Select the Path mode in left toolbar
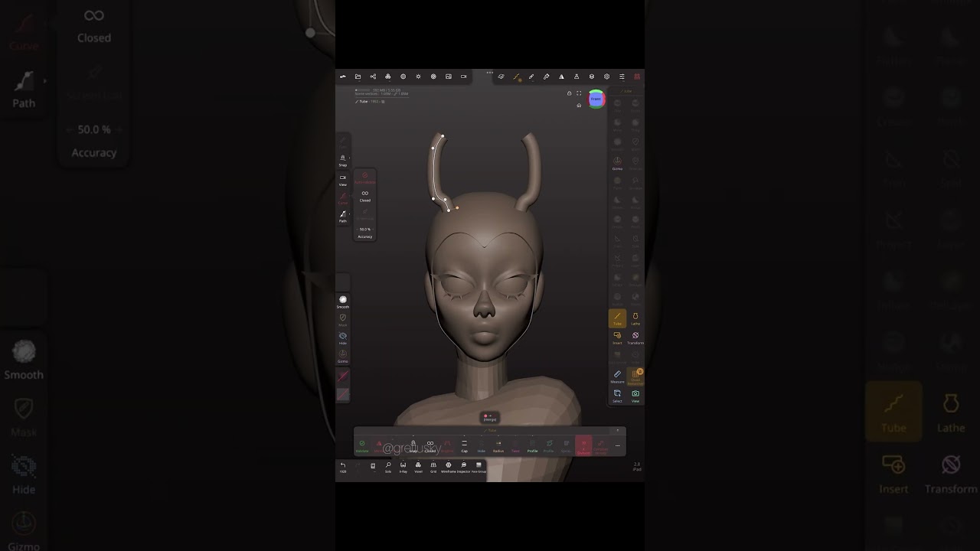This screenshot has height=551, width=980. point(342,216)
